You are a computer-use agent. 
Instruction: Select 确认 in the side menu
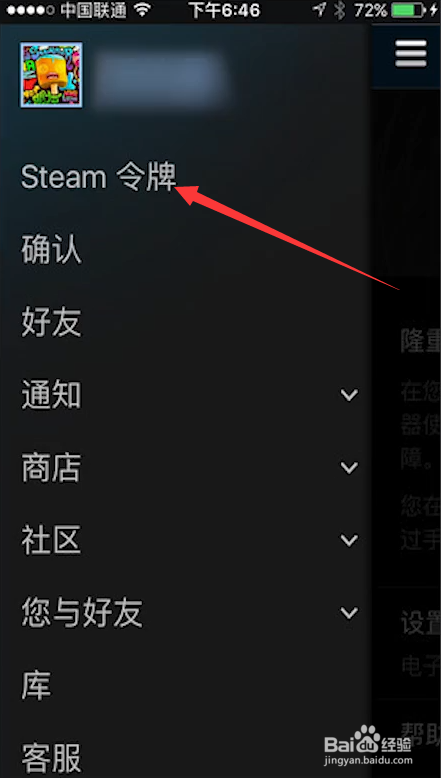[x=51, y=250]
